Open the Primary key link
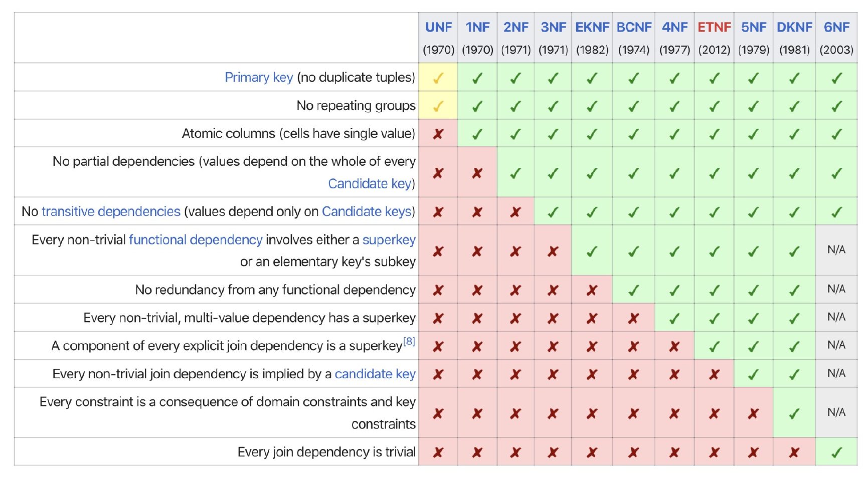The height and width of the screenshot is (481, 868). click(259, 77)
